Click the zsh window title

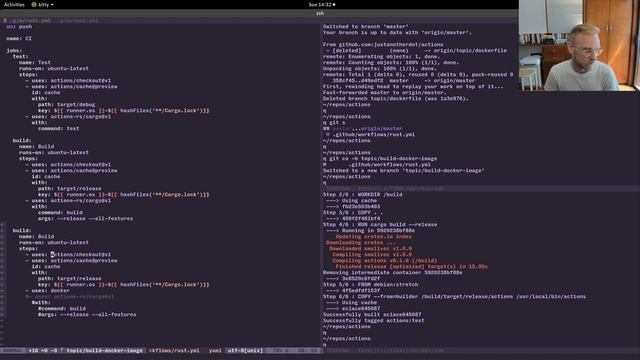[320, 13]
